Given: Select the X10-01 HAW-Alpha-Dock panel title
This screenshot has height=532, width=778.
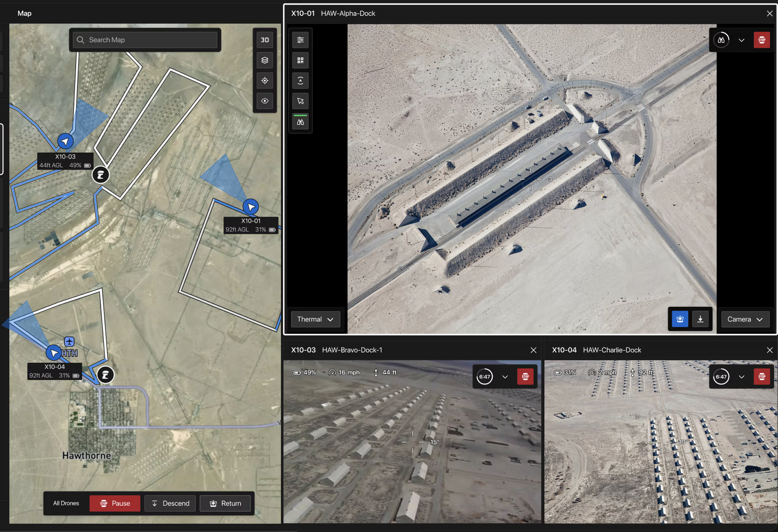Looking at the screenshot, I should tap(333, 13).
